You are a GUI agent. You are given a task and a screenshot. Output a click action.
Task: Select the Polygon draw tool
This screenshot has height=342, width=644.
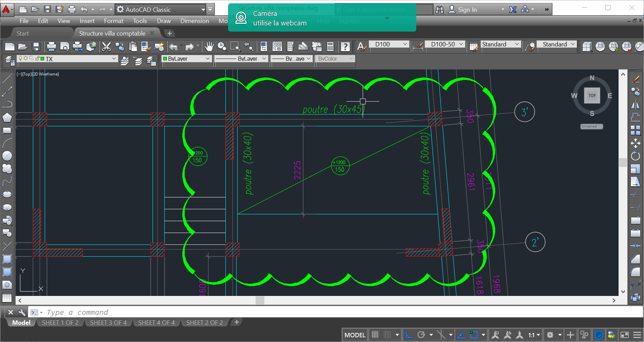tap(7, 117)
